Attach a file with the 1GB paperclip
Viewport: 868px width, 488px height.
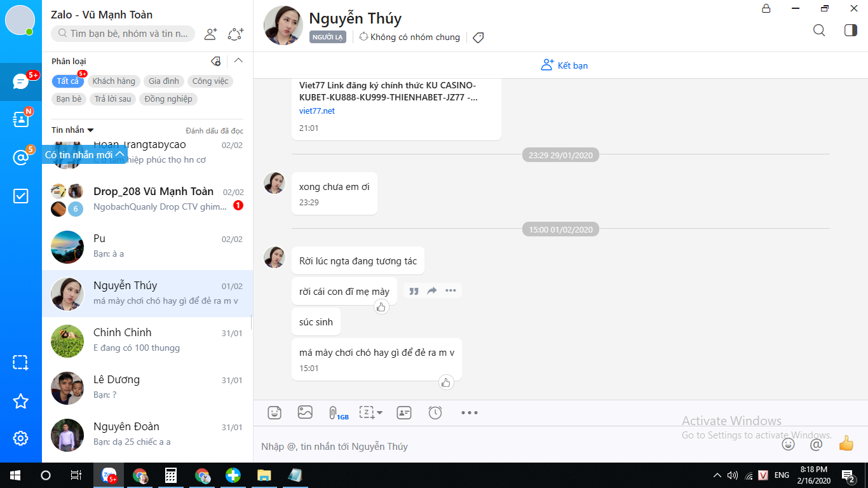338,413
